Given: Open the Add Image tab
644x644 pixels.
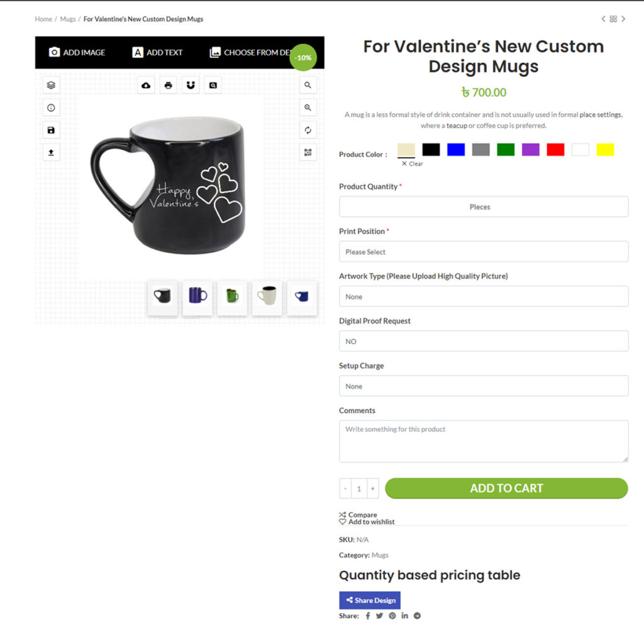Looking at the screenshot, I should pos(77,52).
